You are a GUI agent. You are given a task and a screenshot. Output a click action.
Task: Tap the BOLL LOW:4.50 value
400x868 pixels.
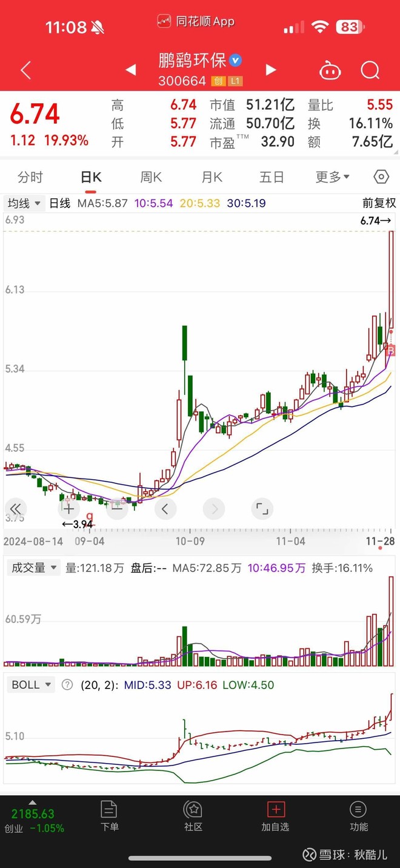[x=248, y=685]
